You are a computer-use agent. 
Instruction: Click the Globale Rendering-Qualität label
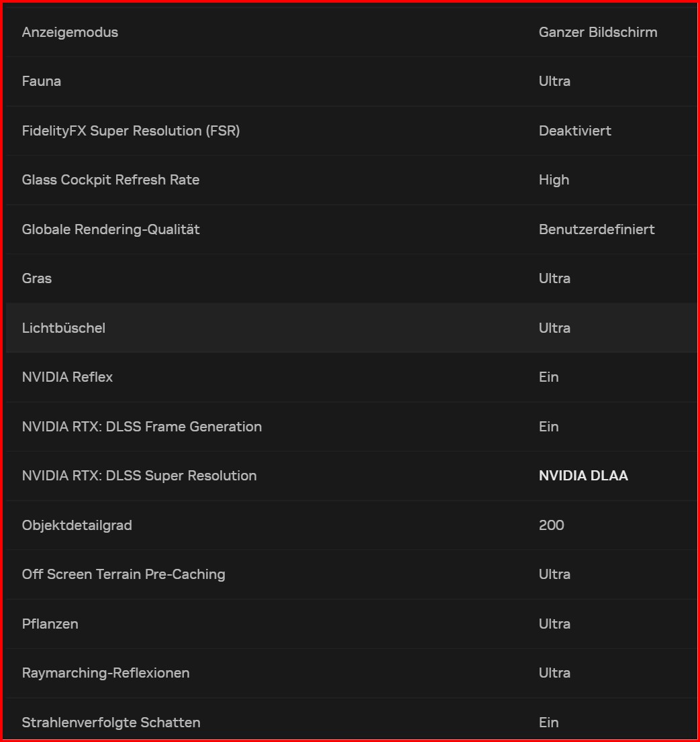coord(111,229)
